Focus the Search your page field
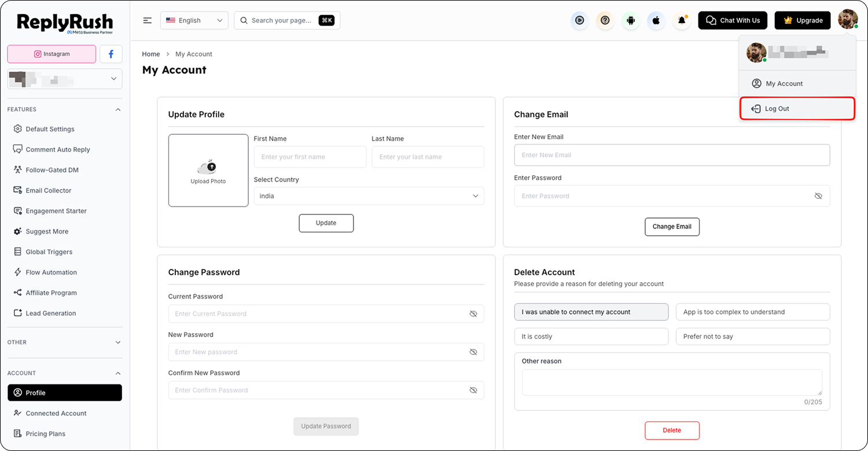The image size is (868, 451). (x=287, y=20)
